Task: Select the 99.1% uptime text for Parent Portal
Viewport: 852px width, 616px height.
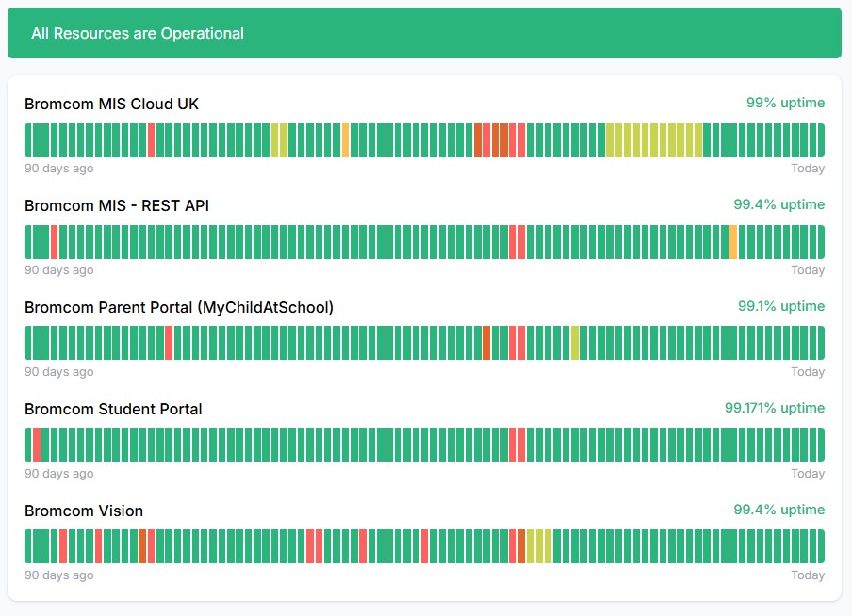Action: (780, 306)
